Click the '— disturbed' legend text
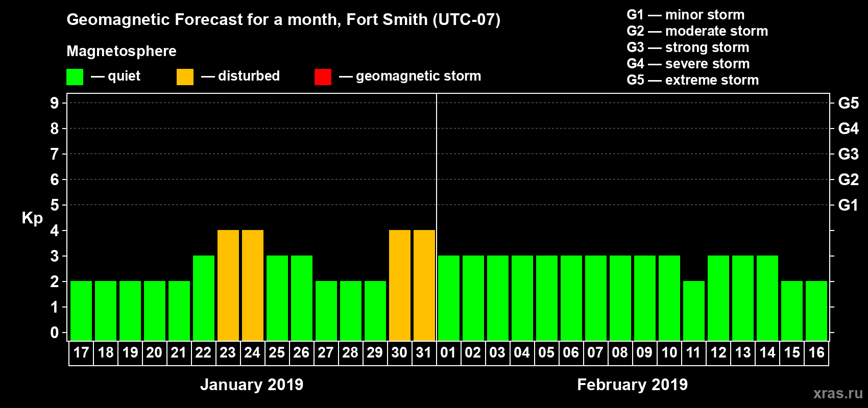The height and width of the screenshot is (408, 868). point(240,76)
